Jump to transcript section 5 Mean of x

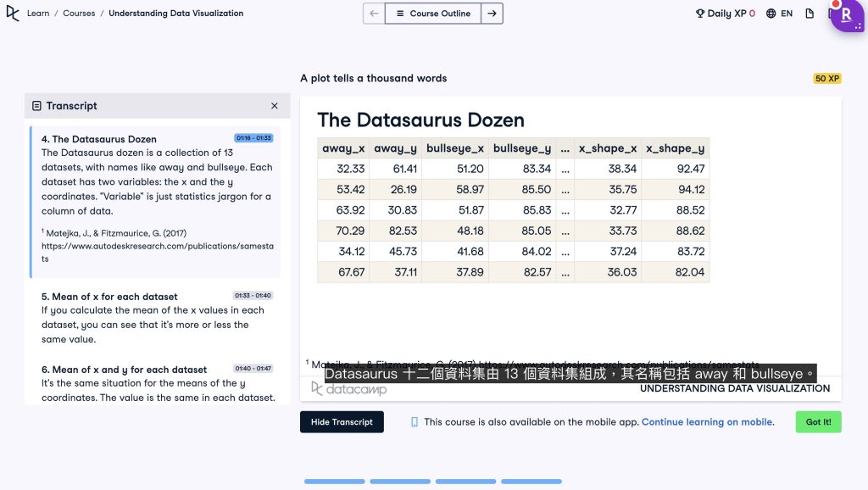(x=109, y=297)
